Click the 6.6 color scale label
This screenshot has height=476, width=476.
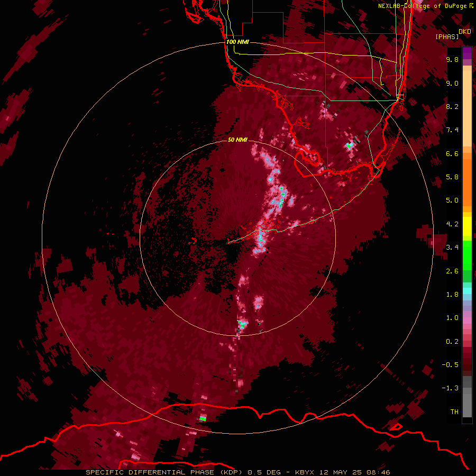pos(452,153)
